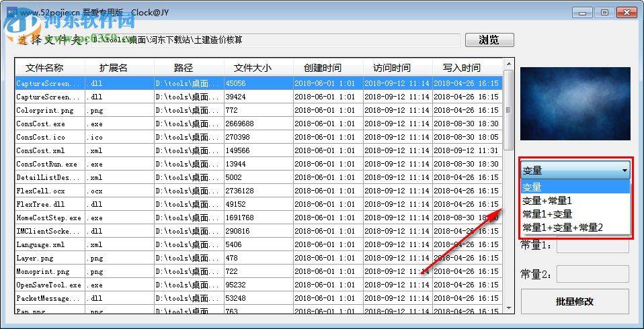Minimize the application window
Screen dimensions: 644x329
click(x=582, y=12)
